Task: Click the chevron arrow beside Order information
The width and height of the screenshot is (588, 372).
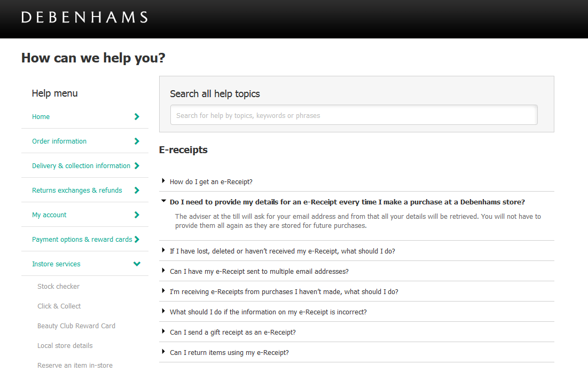Action: (137, 141)
